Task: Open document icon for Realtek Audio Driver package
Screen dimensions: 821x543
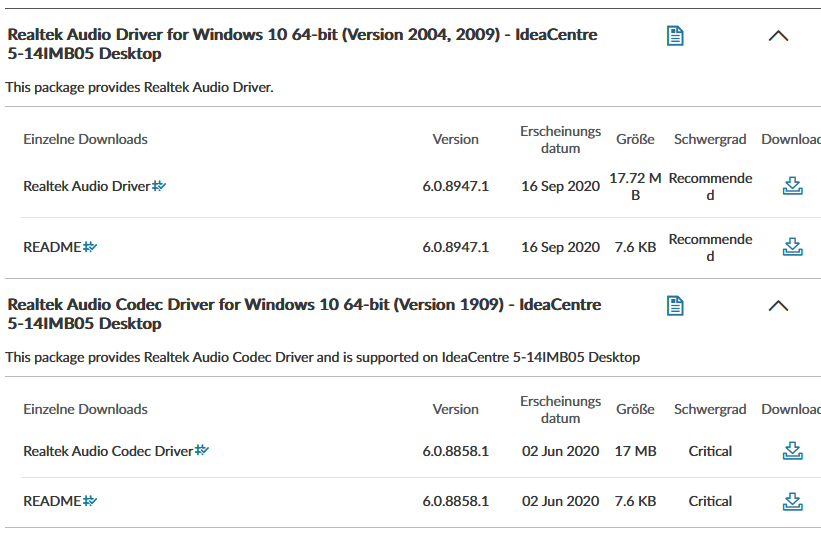Action: (675, 36)
